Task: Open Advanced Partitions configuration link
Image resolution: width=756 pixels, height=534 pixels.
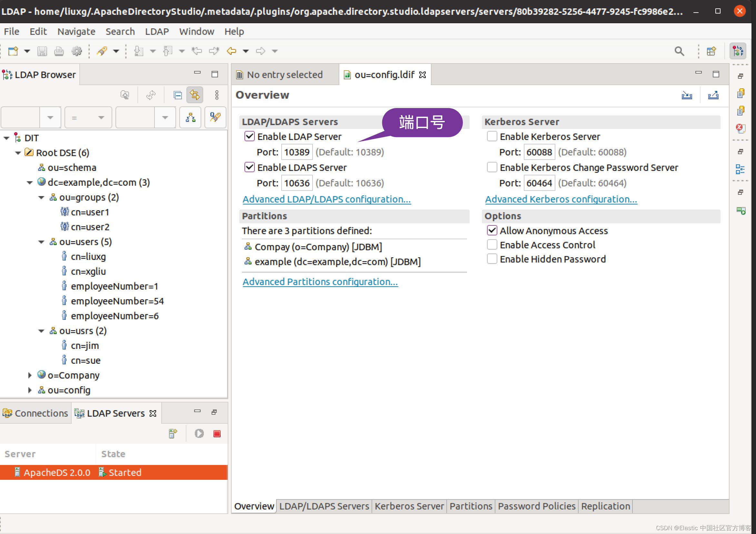Action: pos(320,282)
